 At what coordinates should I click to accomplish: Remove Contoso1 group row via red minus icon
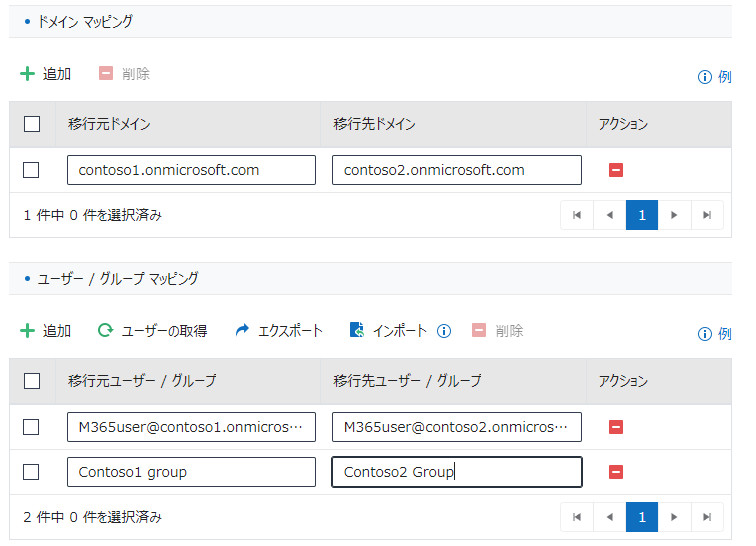(x=616, y=472)
